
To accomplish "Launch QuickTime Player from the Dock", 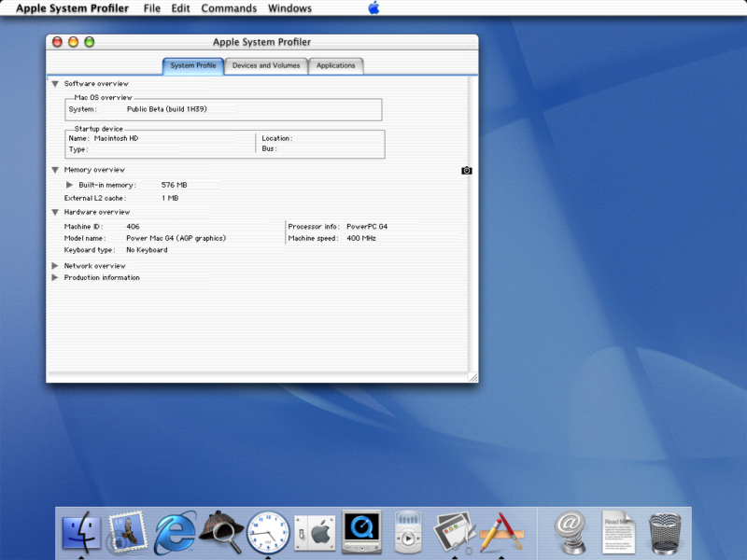I will pos(361,532).
